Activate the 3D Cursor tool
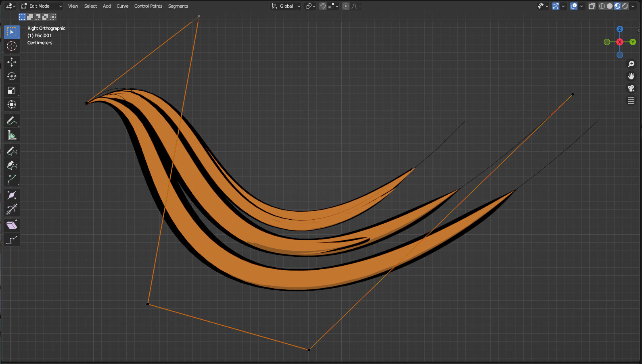This screenshot has width=642, height=364. (12, 46)
